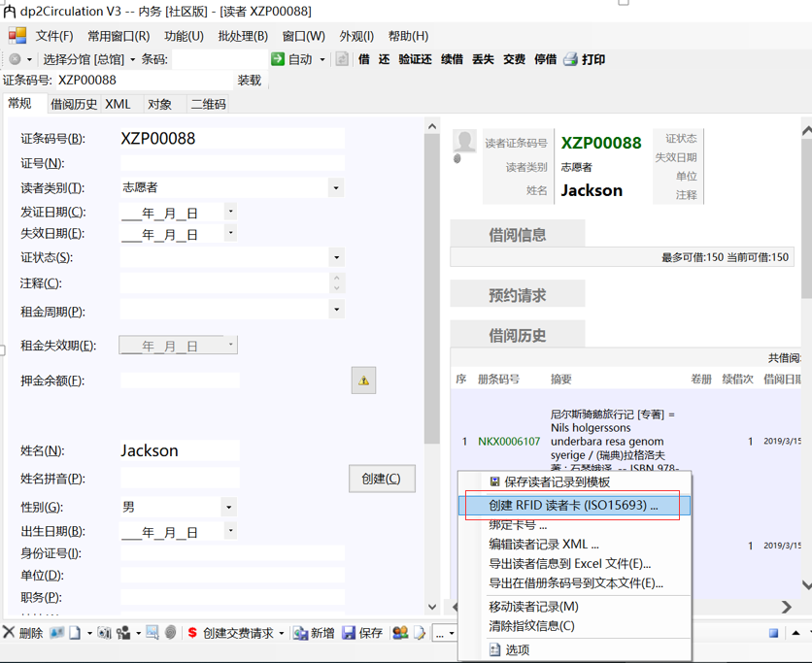Click the 注释 field spinner up arrow
This screenshot has height=663, width=812.
click(337, 278)
